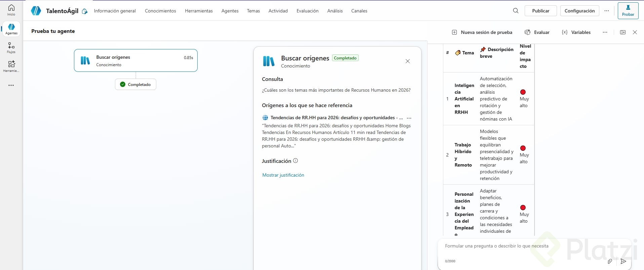The width and height of the screenshot is (644, 270).
Task: View the Análisis tab
Action: tap(335, 11)
